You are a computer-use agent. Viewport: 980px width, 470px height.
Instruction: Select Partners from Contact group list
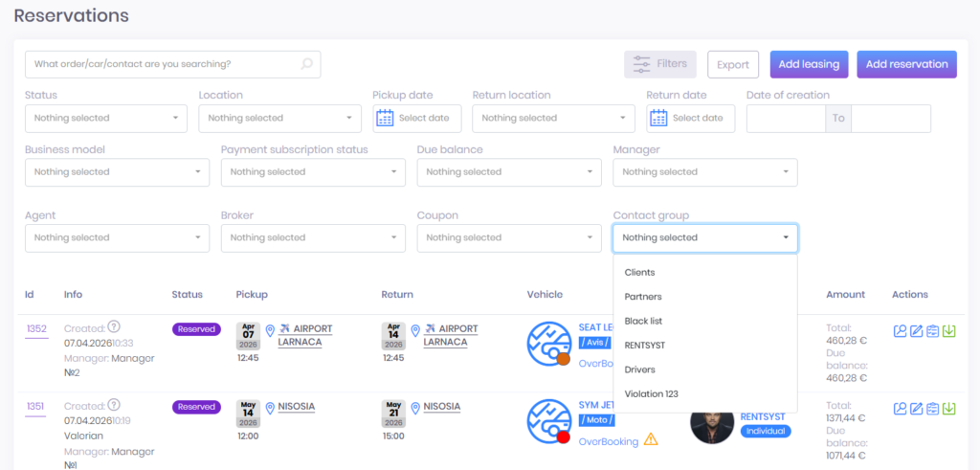[643, 297]
